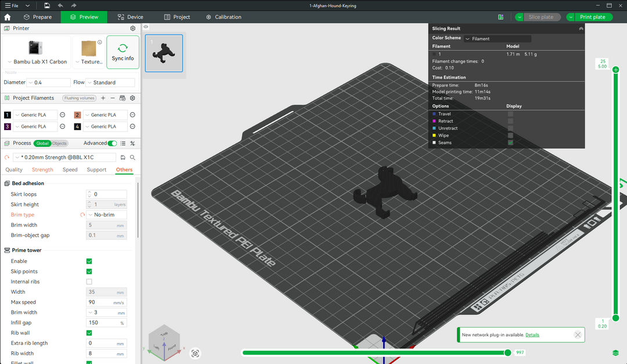The image size is (627, 364).
Task: Switch to the Device tab
Action: (x=130, y=17)
